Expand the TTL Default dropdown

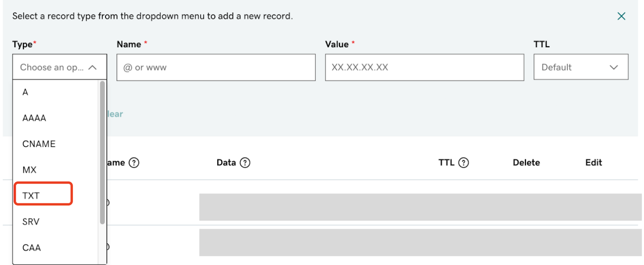[581, 67]
